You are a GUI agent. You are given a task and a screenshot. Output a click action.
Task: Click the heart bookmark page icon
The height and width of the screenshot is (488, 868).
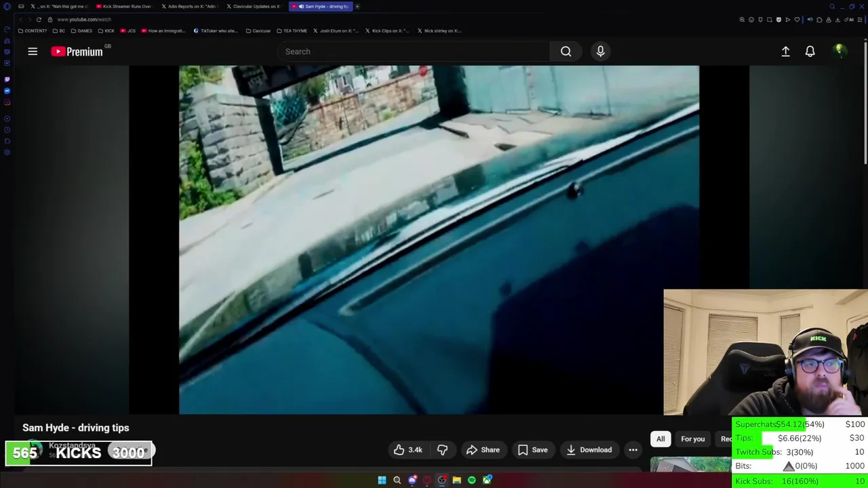[x=797, y=20]
